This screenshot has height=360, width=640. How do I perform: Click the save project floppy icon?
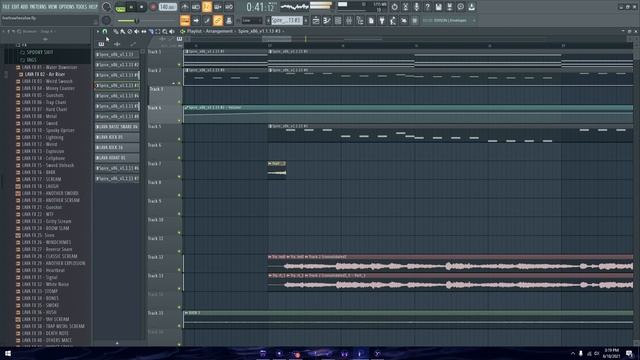pos(438,7)
